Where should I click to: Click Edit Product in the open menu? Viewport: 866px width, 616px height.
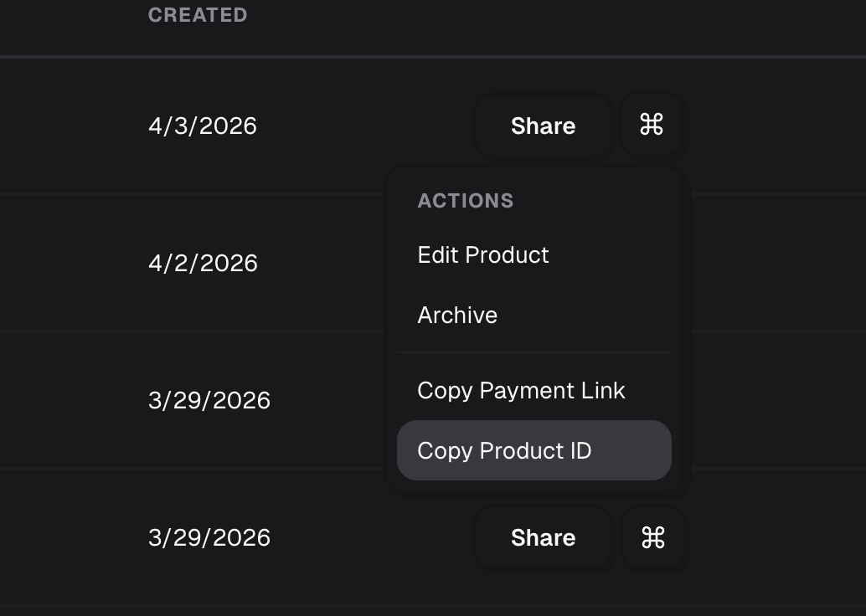coord(483,254)
